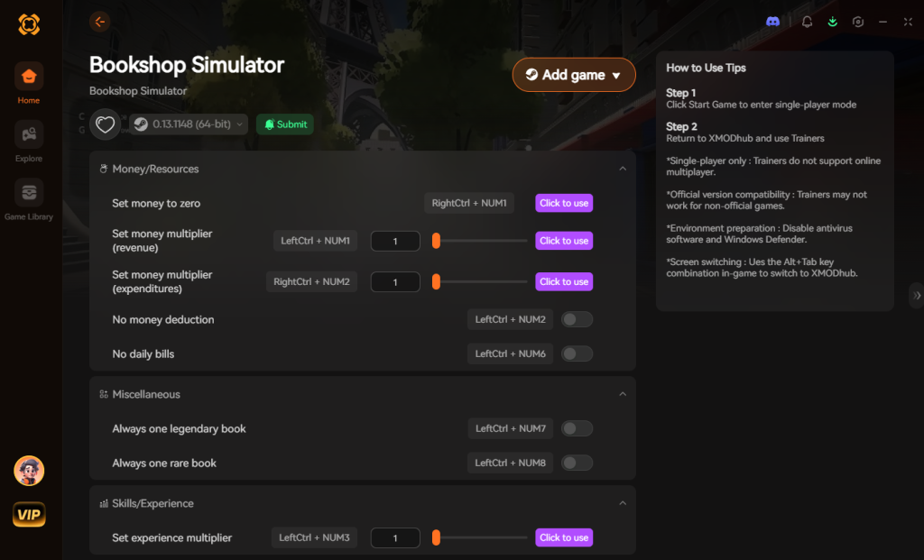Enable the No daily bills toggle
The image size is (924, 560).
577,353
